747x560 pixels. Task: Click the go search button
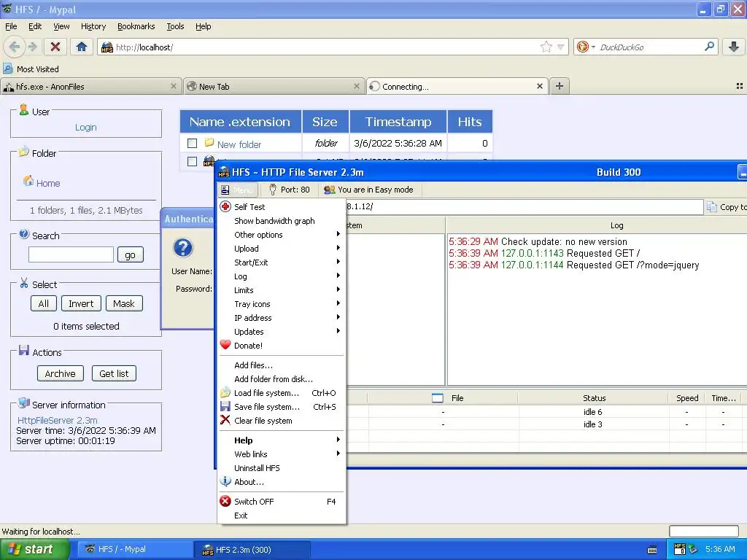130,254
